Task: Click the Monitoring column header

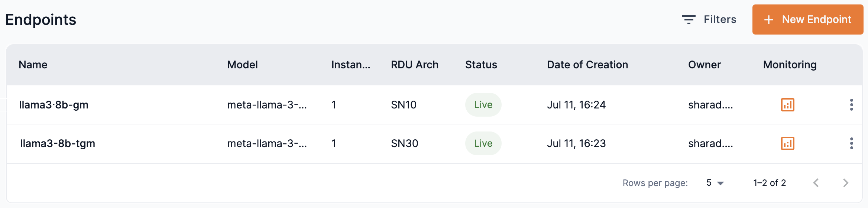Action: [790, 65]
